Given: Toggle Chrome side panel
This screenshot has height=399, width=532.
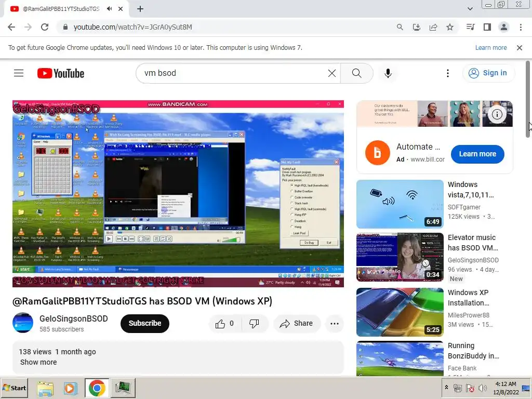Looking at the screenshot, I should click(x=487, y=27).
